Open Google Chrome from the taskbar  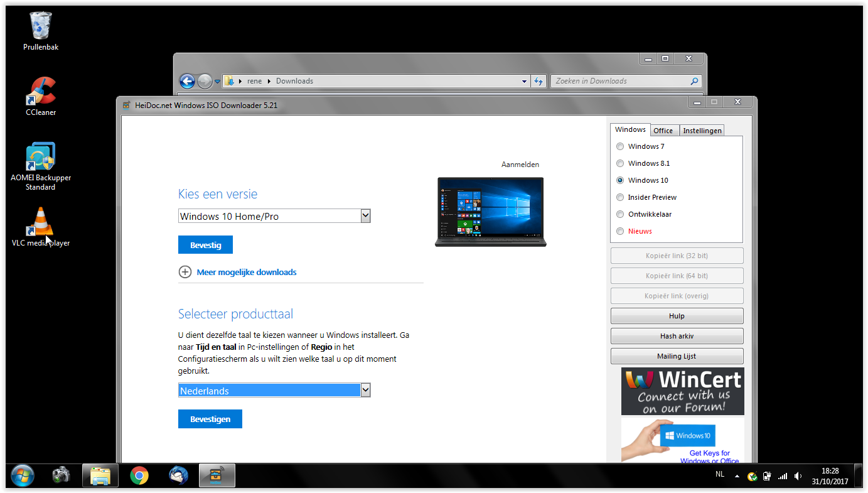[139, 475]
